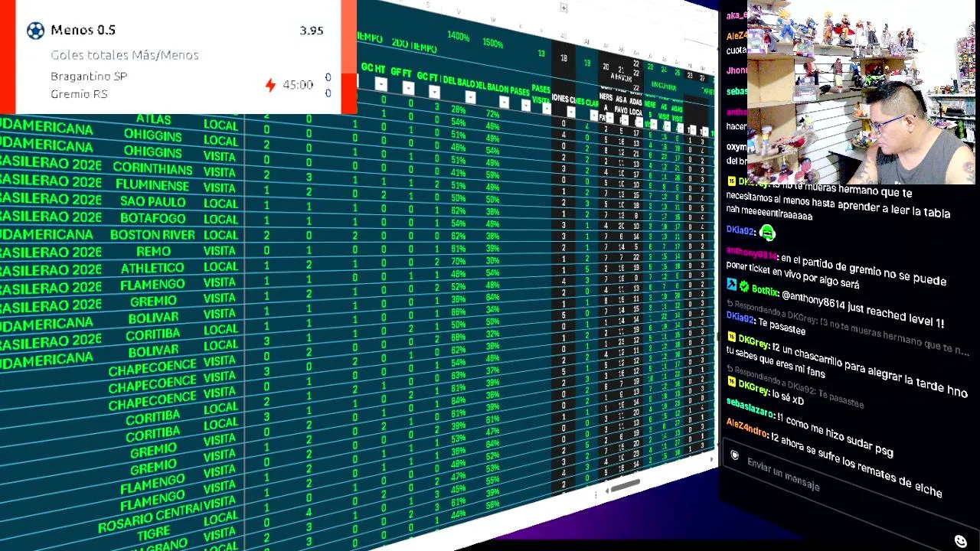Click the subscriber badge beside DKGrey's 'lo sé xD'
This screenshot has width=980, height=551.
tap(731, 382)
